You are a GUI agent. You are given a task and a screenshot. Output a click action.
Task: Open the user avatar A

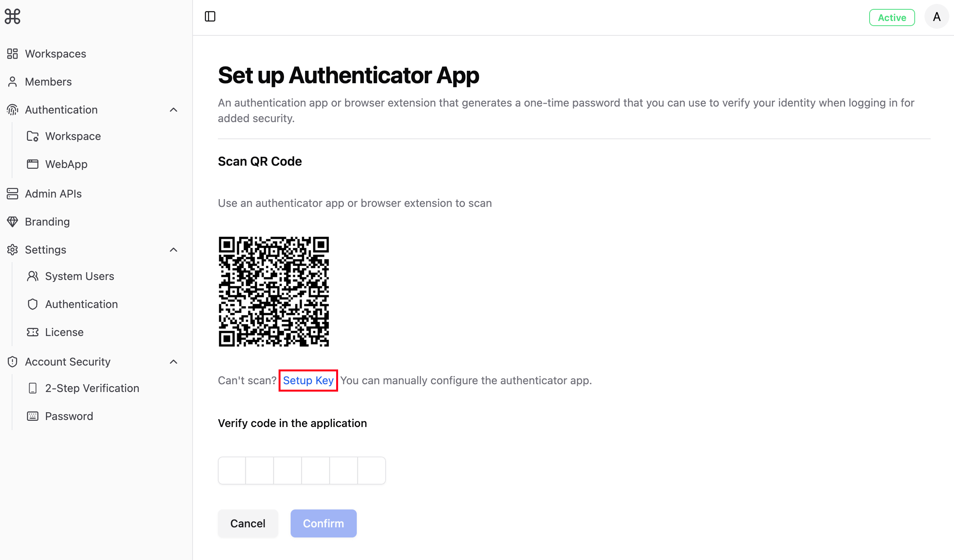[x=937, y=17]
